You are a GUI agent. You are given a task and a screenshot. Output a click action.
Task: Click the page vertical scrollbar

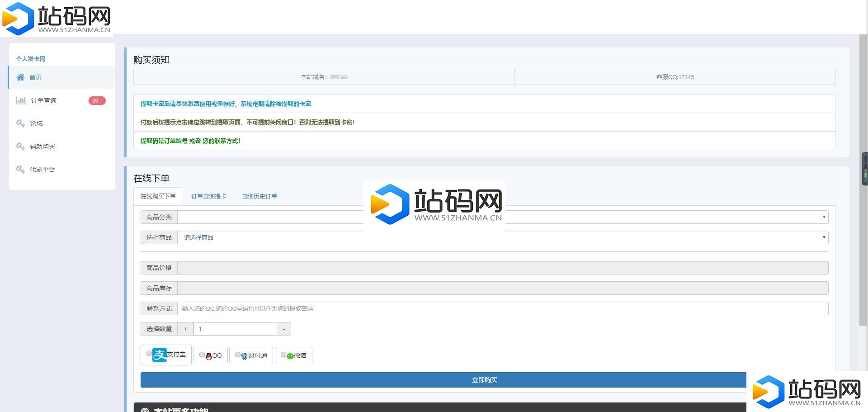pyautogui.click(x=863, y=179)
